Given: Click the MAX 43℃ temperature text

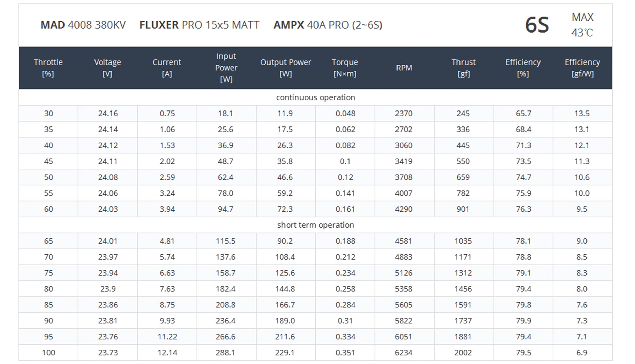Looking at the screenshot, I should click(x=582, y=25).
